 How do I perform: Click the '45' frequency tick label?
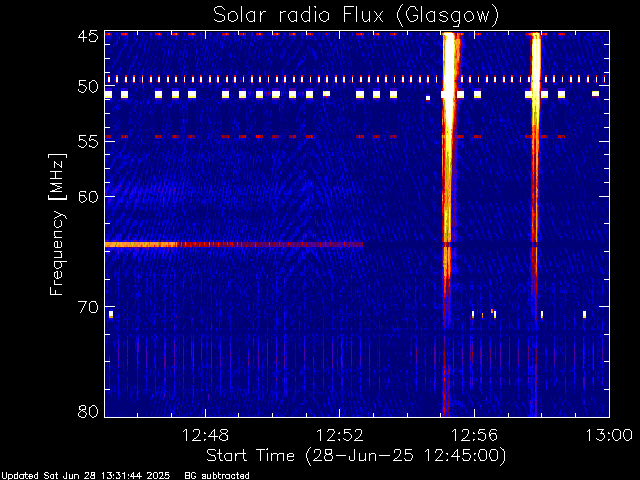[88, 37]
